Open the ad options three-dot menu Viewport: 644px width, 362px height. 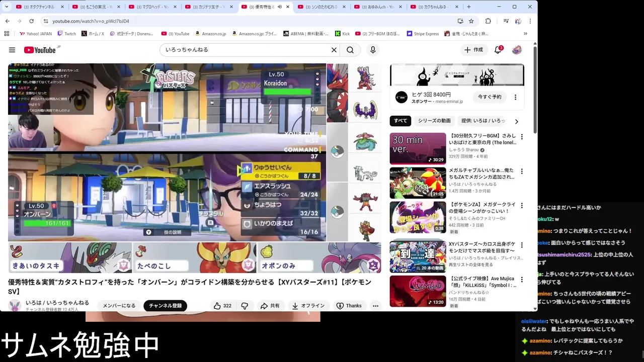point(515,97)
